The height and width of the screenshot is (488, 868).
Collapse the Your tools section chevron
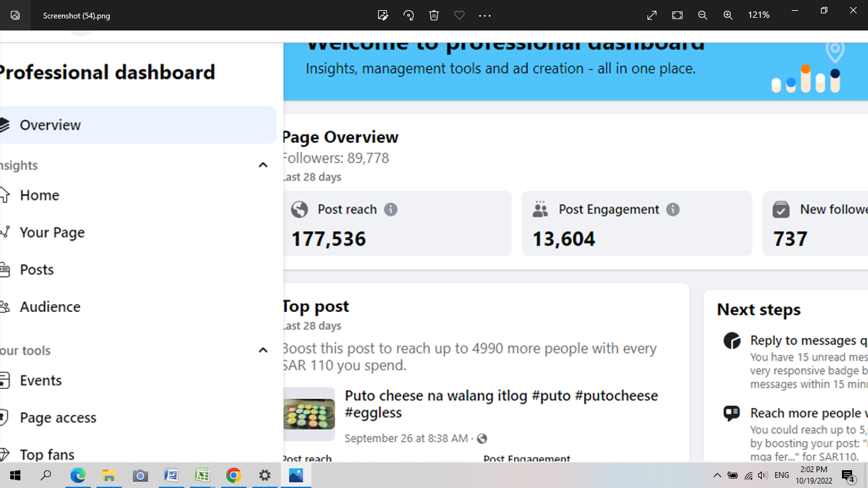click(x=263, y=350)
